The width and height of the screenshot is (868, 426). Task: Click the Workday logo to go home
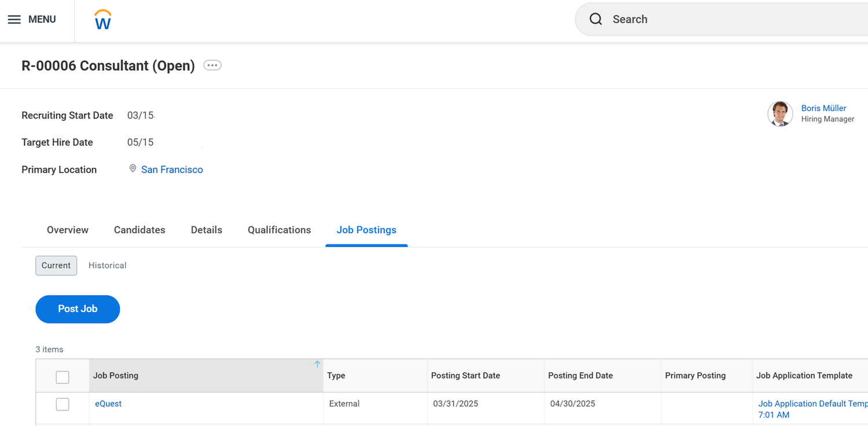click(x=102, y=19)
